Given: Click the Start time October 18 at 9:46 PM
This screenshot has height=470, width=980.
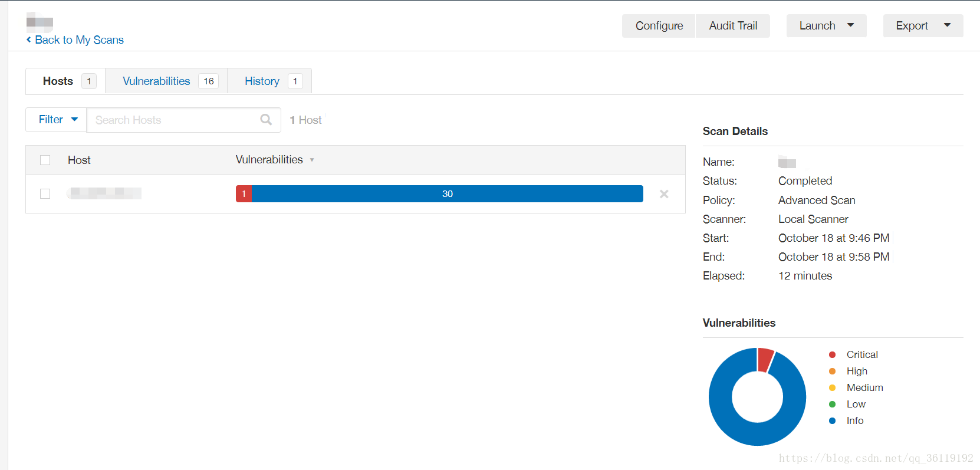Looking at the screenshot, I should click(x=834, y=238).
